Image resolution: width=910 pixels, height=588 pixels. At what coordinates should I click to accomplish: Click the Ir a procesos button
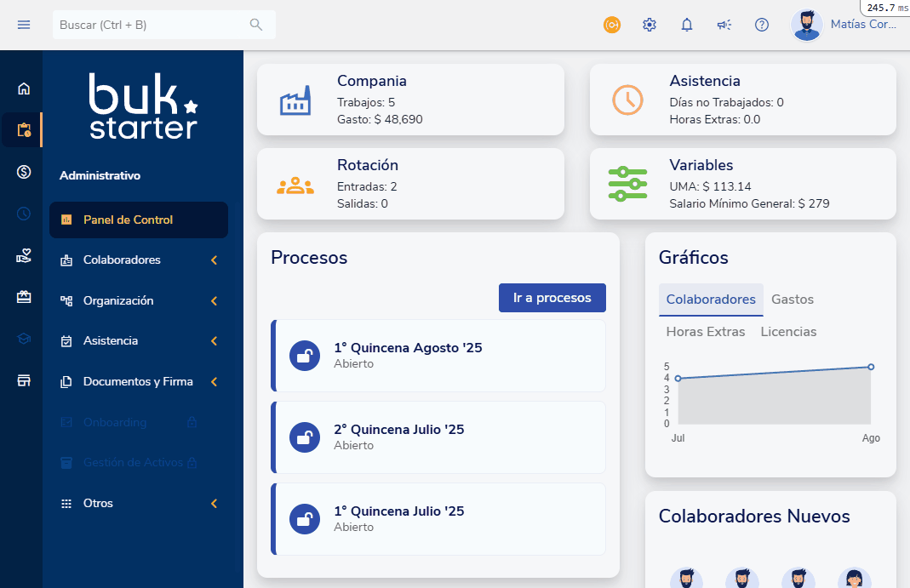(552, 298)
